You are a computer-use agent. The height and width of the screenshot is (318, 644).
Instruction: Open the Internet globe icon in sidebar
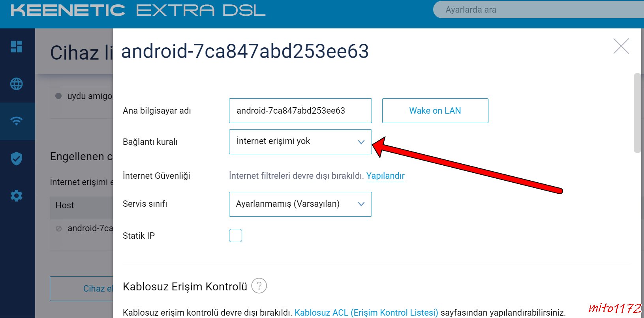(x=17, y=84)
